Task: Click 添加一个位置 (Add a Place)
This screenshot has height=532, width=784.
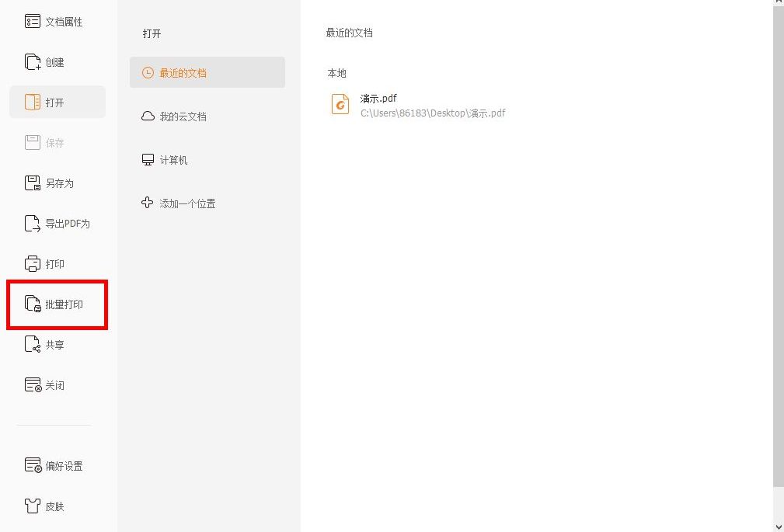Action: 186,203
